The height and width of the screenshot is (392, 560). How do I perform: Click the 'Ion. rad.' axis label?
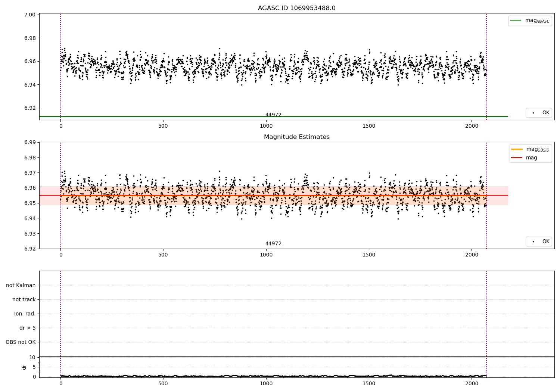25,314
